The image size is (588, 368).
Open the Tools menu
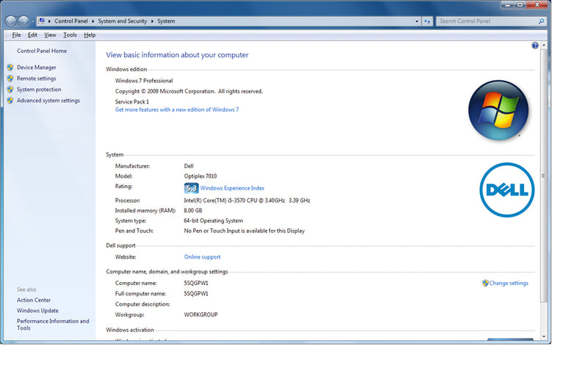point(70,35)
